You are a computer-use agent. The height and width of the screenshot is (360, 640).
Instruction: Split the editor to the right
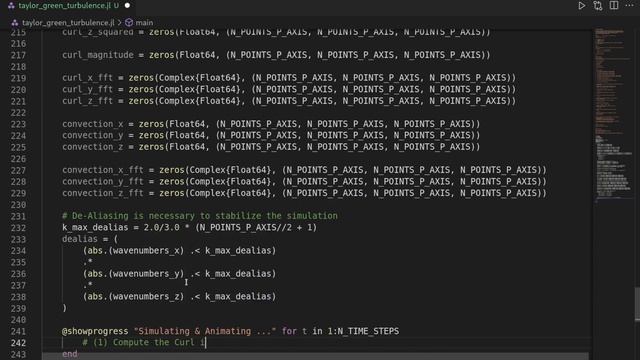(x=614, y=6)
